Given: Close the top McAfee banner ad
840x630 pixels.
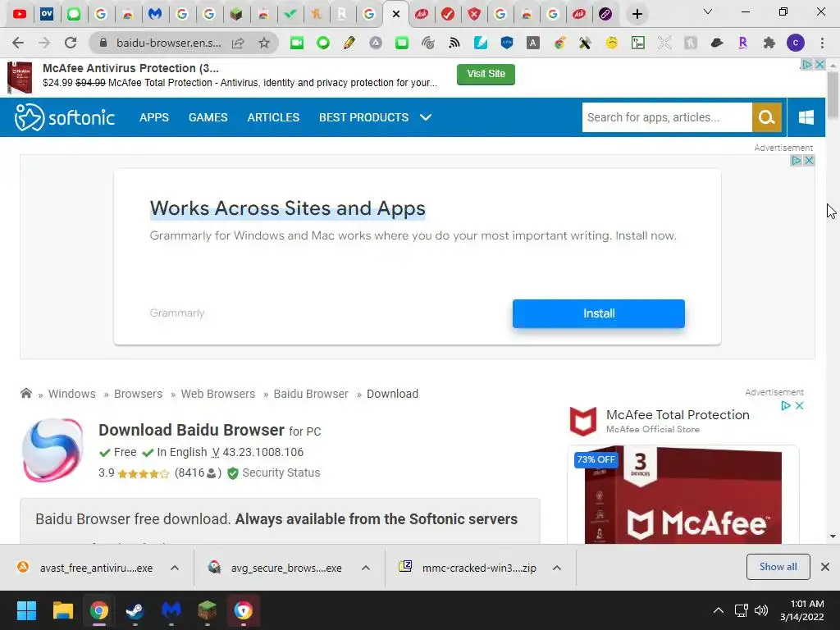Looking at the screenshot, I should pyautogui.click(x=819, y=64).
